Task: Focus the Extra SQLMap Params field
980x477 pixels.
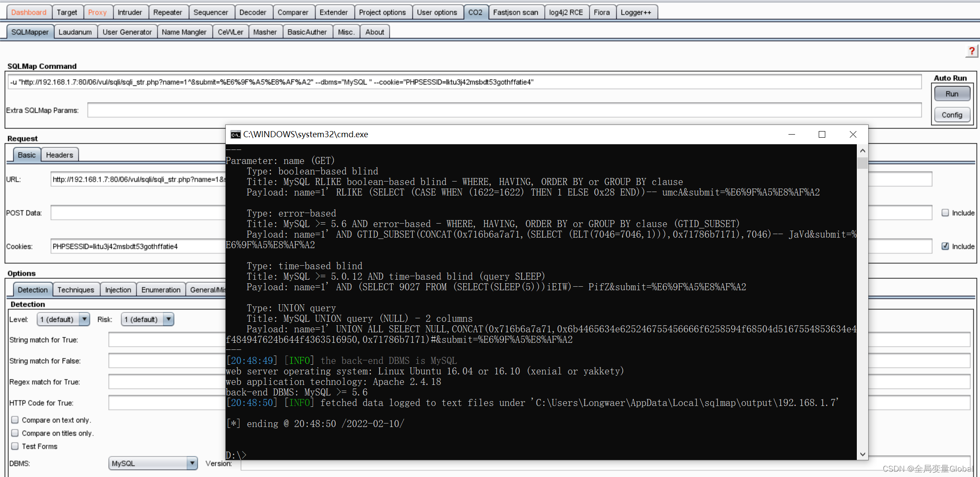Action: coord(504,110)
